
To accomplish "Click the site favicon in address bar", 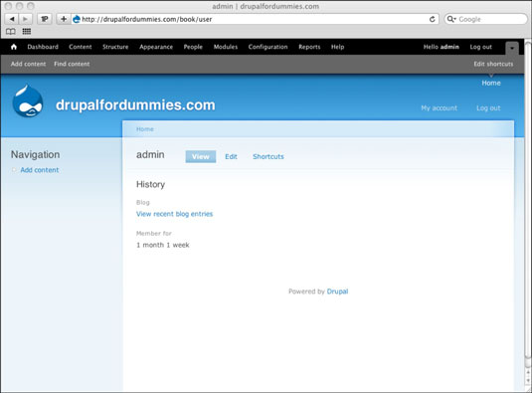I will (x=77, y=19).
